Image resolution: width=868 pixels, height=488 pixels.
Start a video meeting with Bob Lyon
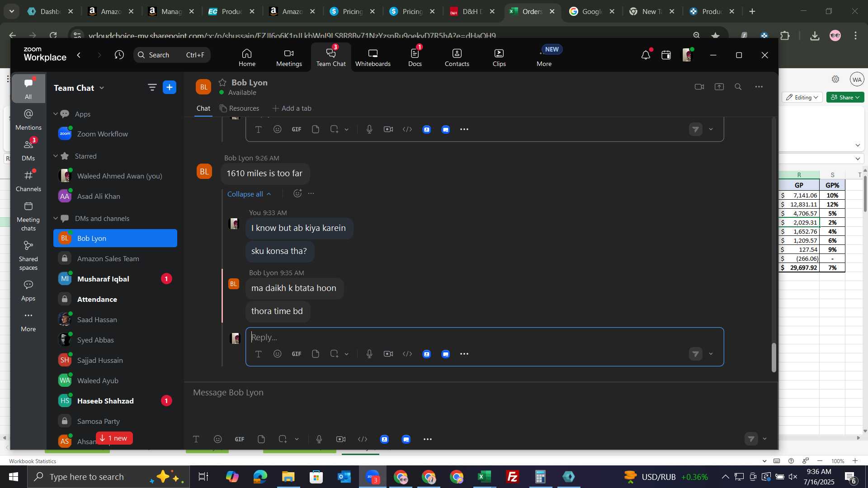pyautogui.click(x=699, y=87)
